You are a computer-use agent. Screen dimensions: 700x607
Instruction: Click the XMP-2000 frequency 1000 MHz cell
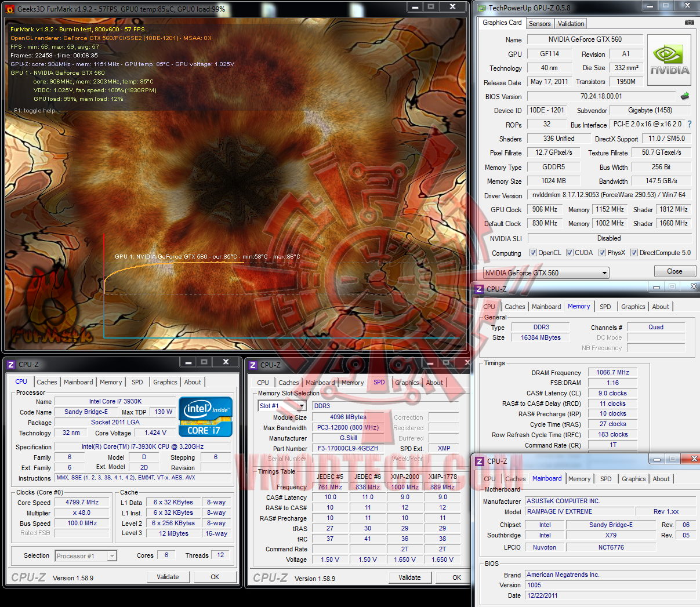click(405, 487)
